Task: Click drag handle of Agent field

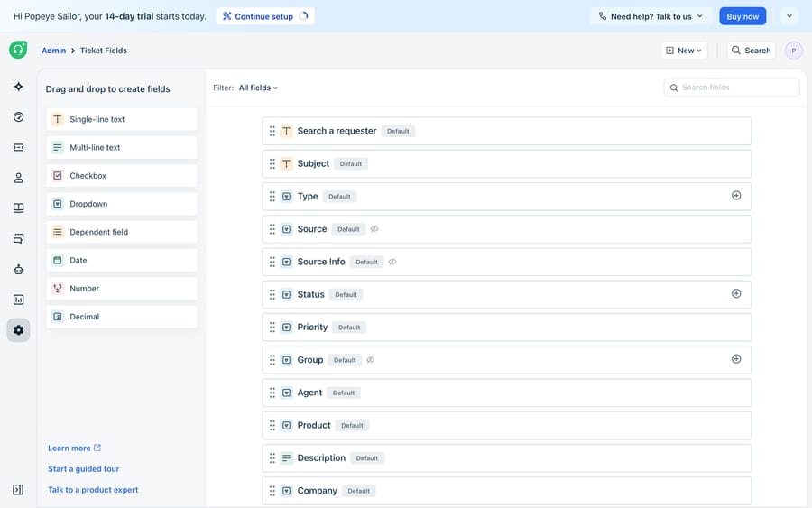Action: [x=272, y=393]
